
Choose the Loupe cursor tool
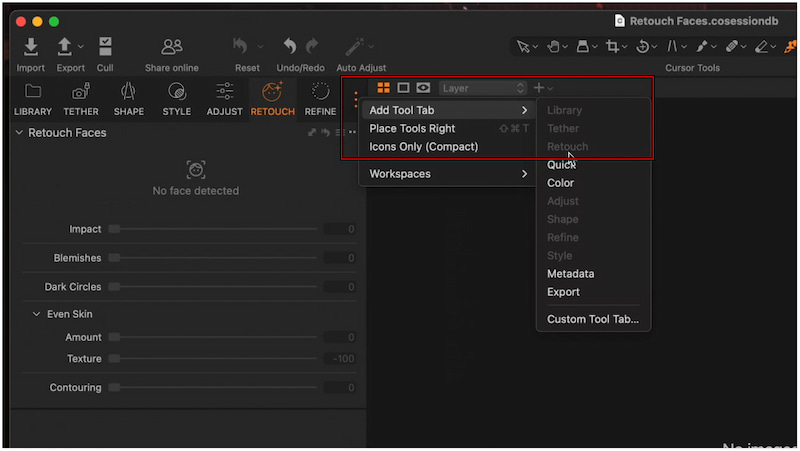(x=582, y=46)
